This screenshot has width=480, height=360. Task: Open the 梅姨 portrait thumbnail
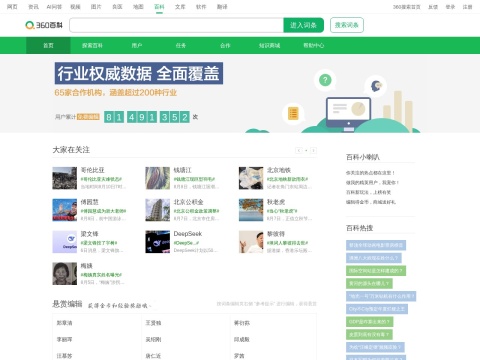click(65, 274)
